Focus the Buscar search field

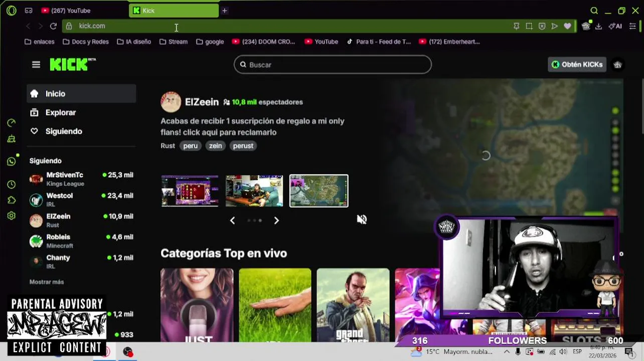333,65
